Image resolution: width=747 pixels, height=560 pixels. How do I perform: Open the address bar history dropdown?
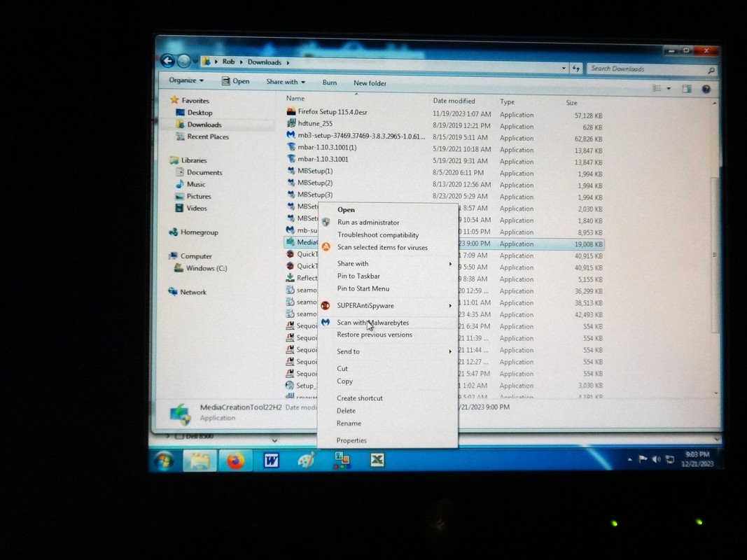(x=564, y=68)
